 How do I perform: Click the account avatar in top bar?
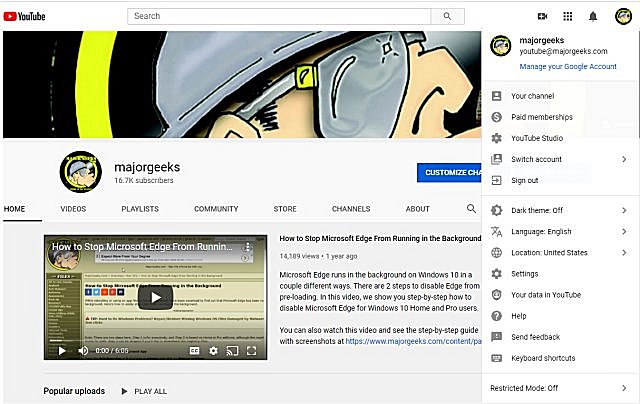pos(623,16)
